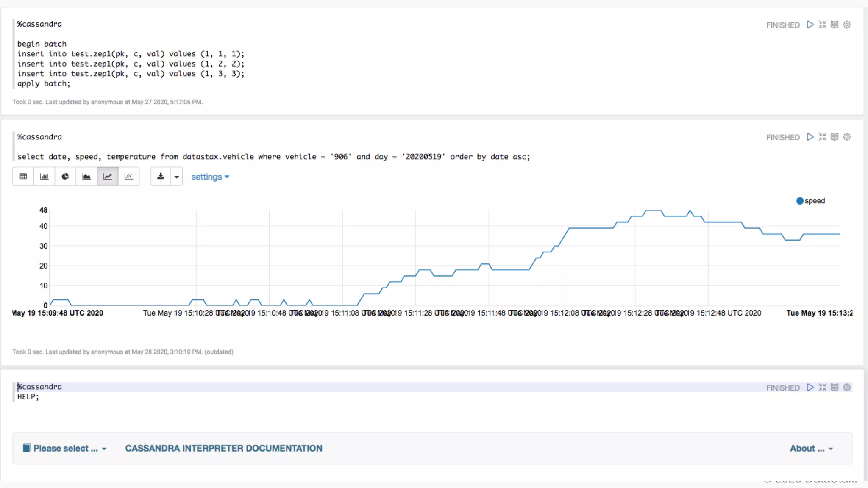This screenshot has height=488, width=868.
Task: Click Cassandra Interpreter Documentation link
Action: tap(223, 448)
